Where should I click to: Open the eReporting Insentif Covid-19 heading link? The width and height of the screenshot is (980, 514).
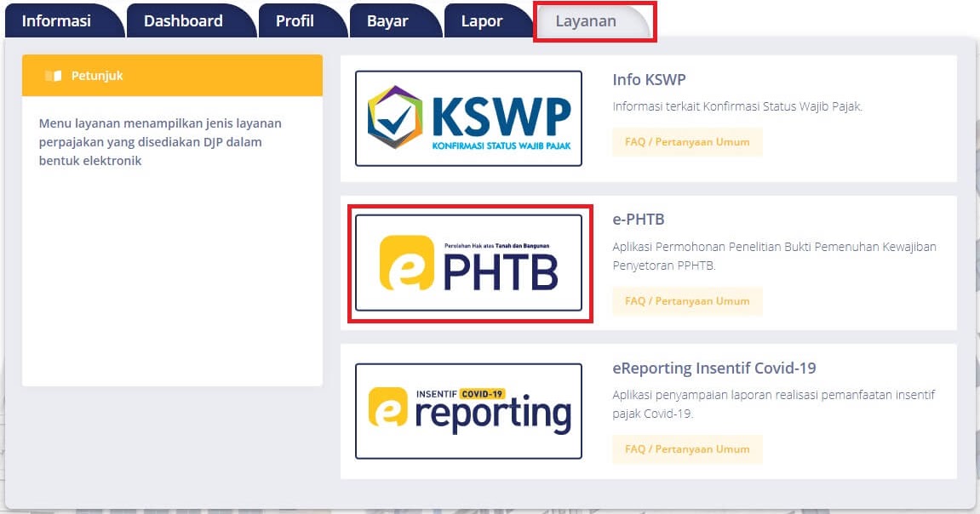point(715,368)
